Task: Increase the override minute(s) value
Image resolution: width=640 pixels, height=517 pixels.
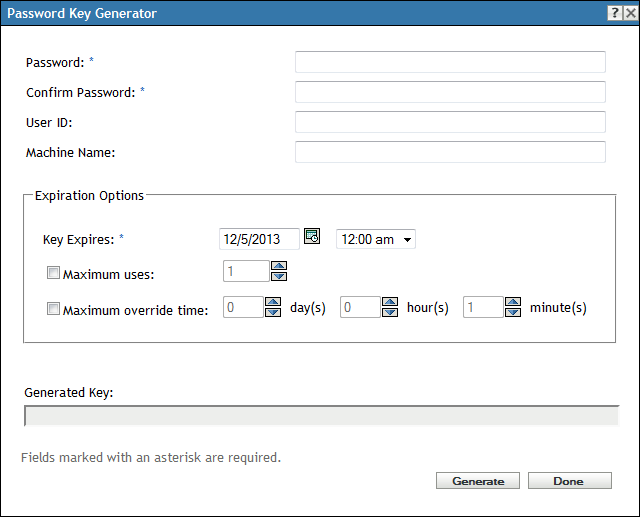Action: 512,303
